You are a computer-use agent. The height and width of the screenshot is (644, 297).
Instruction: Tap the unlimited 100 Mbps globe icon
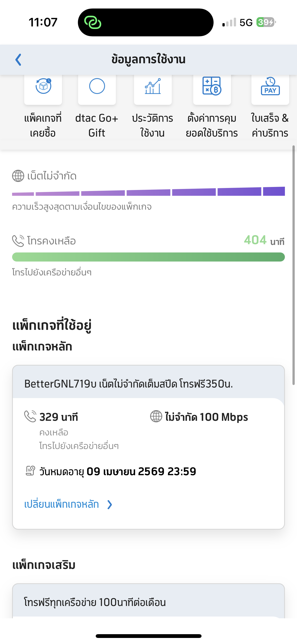[x=156, y=416]
